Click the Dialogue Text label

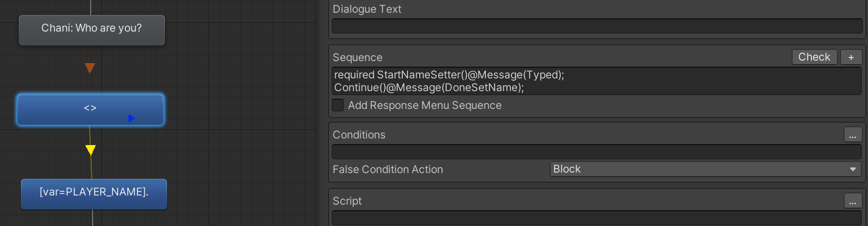pos(367,9)
